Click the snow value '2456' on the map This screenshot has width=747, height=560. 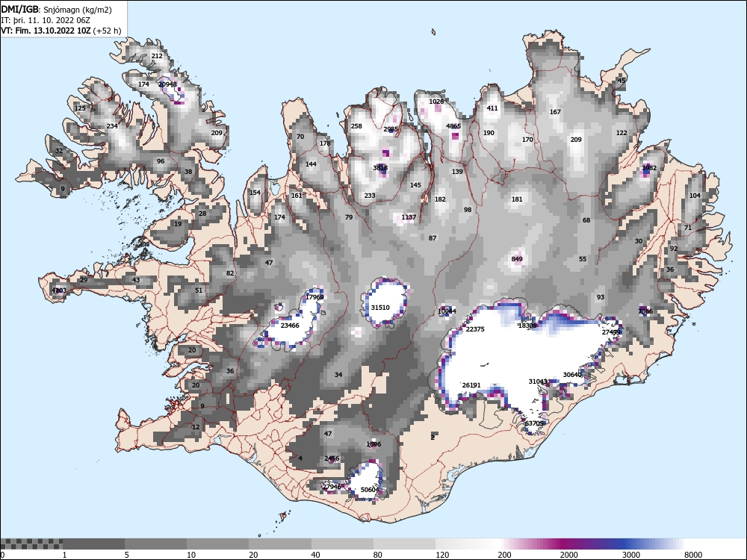coord(332,458)
